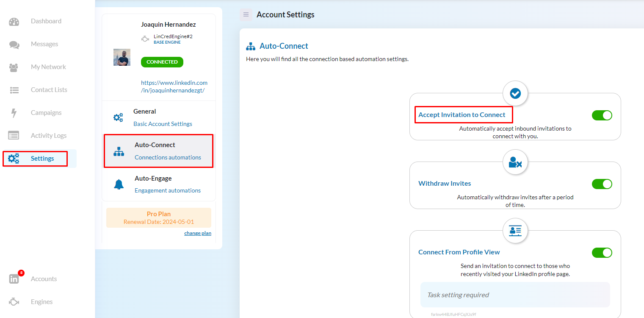Image resolution: width=644 pixels, height=318 pixels.
Task: Open the Dashboard menu item
Action: [46, 21]
